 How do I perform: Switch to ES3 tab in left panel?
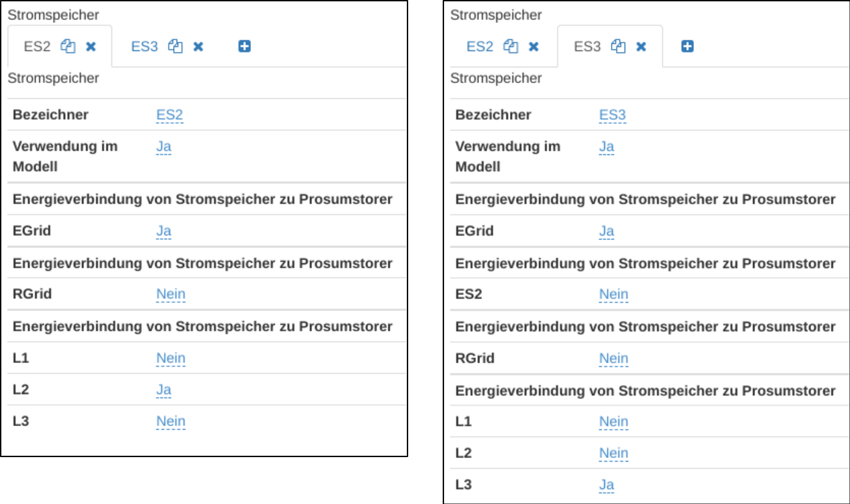click(144, 46)
